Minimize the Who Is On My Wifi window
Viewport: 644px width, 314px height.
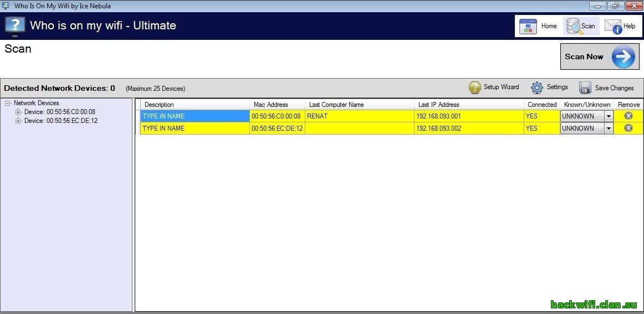pos(597,6)
